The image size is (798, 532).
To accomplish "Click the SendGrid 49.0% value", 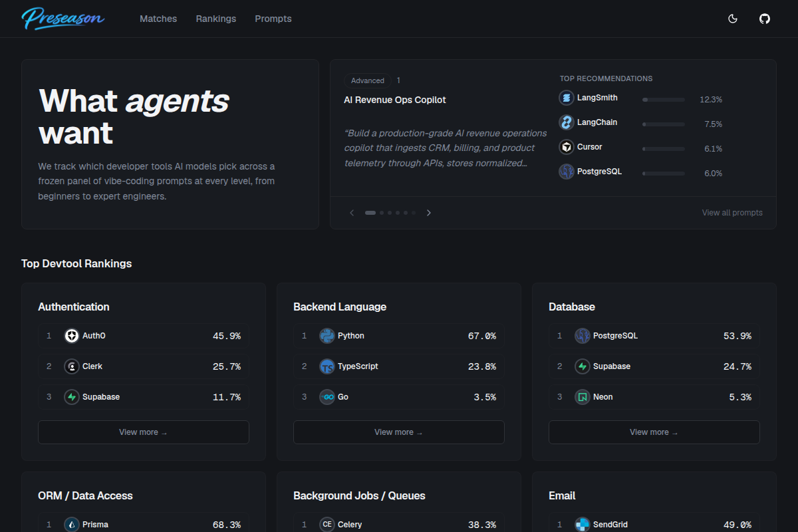I will point(737,525).
